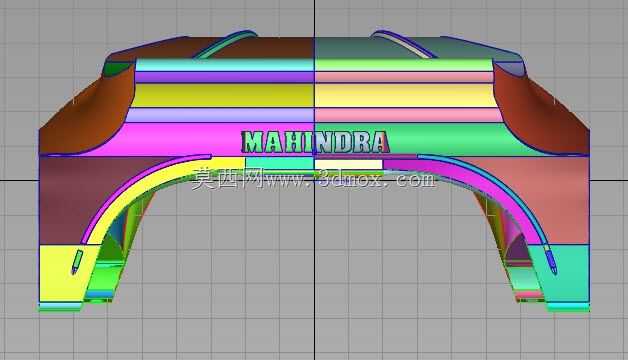Select the cyan top strip on left half
This screenshot has height=360, width=628.
click(225, 65)
